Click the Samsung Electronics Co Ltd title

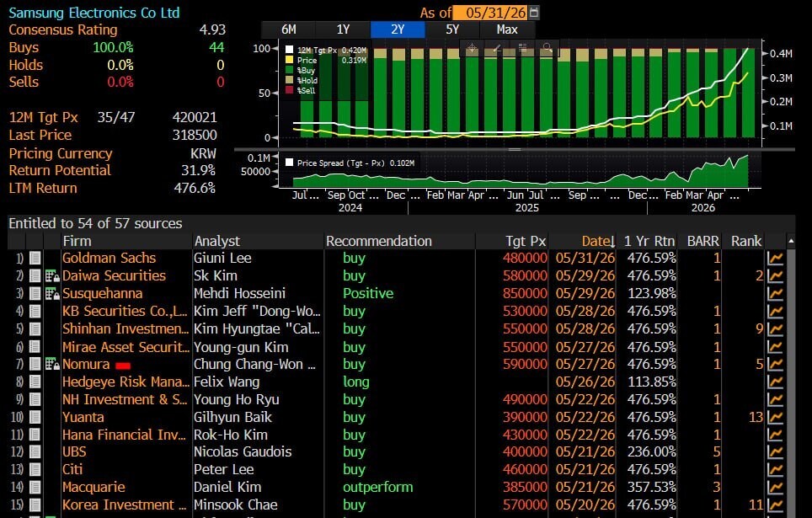pyautogui.click(x=94, y=13)
